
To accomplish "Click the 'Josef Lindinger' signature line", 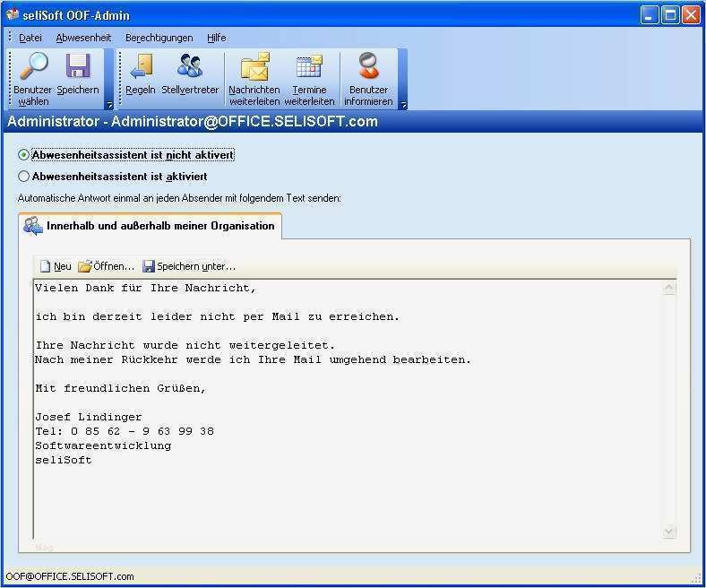I will [x=89, y=417].
